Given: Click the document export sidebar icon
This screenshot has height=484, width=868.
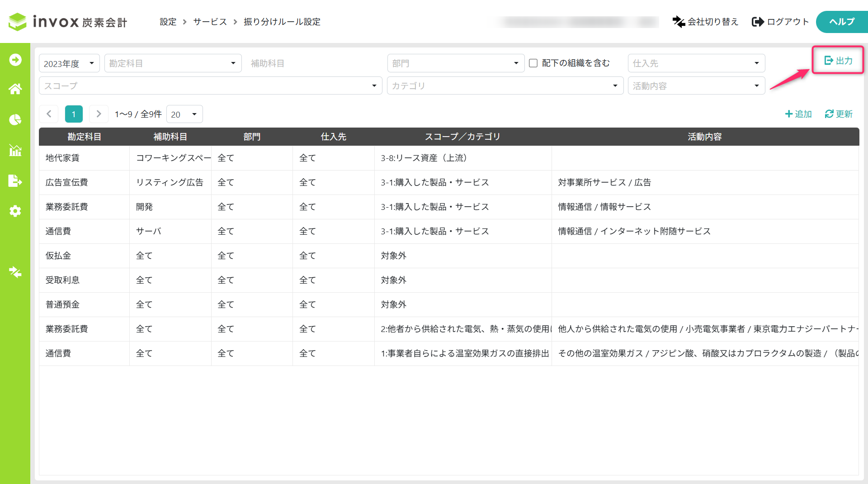Looking at the screenshot, I should 15,181.
